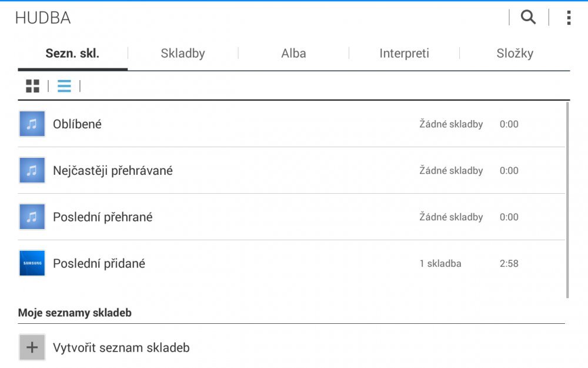Image resolution: width=588 pixels, height=368 pixels.
Task: Show the Složky tab
Action: (514, 54)
